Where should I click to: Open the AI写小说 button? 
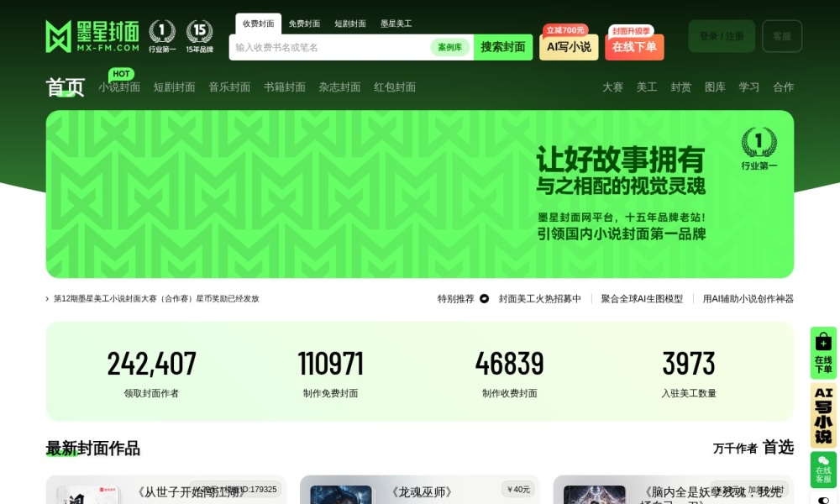[569, 47]
